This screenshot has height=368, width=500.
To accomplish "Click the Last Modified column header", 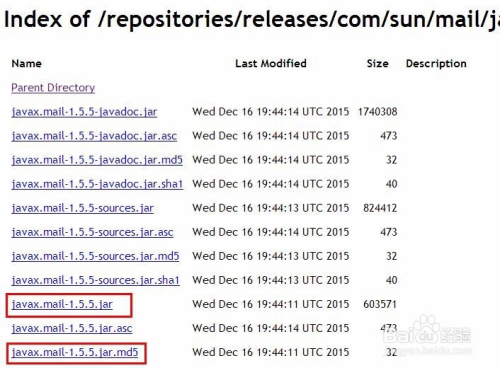I will click(x=271, y=63).
